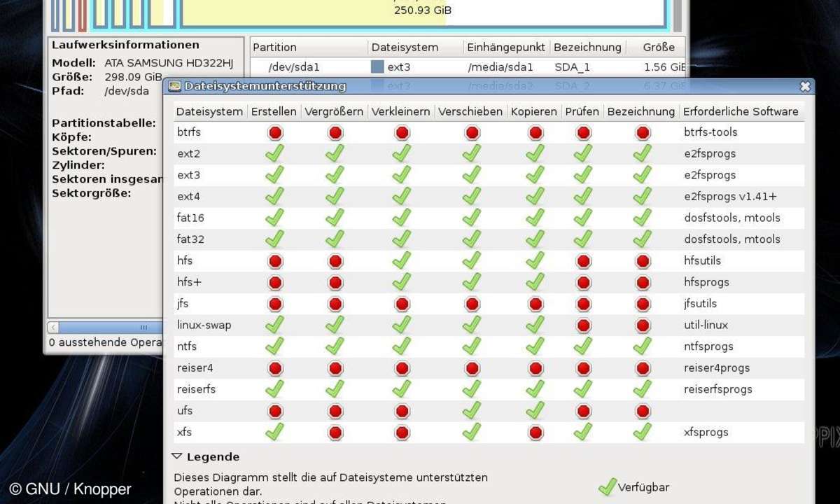Click the red icon for btrfs Erstellen
Screen dimensions: 840x504
pos(274,132)
